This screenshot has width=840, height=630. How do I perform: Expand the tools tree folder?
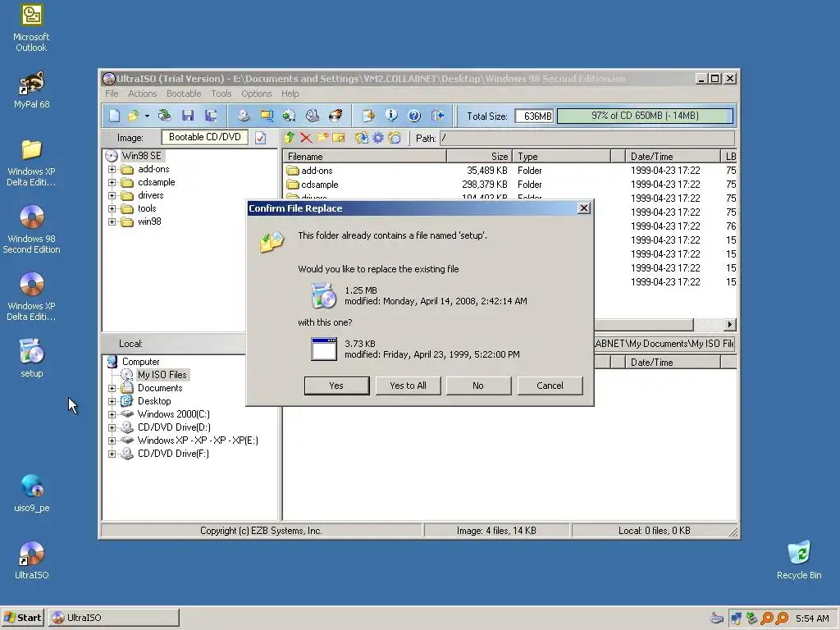pos(112,209)
